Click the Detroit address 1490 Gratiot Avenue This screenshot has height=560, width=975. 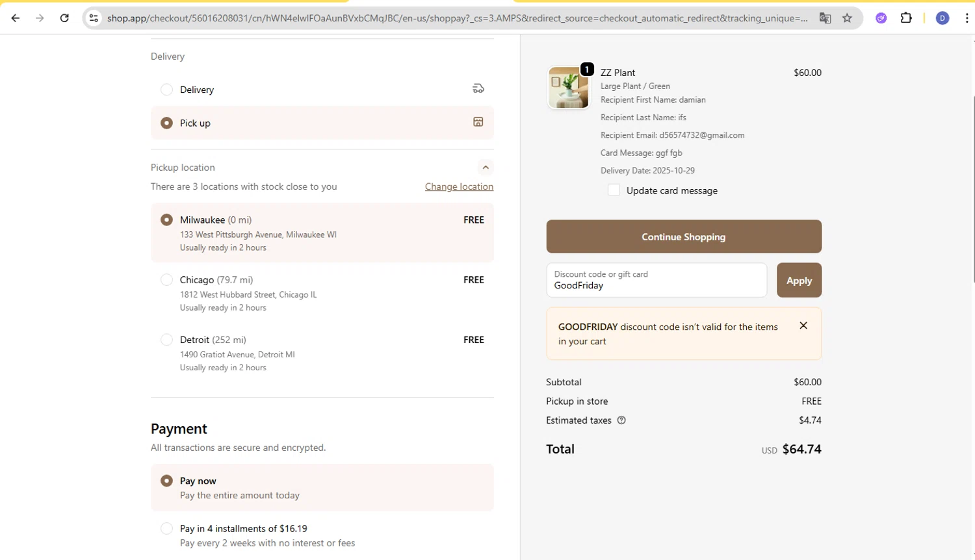[237, 354]
